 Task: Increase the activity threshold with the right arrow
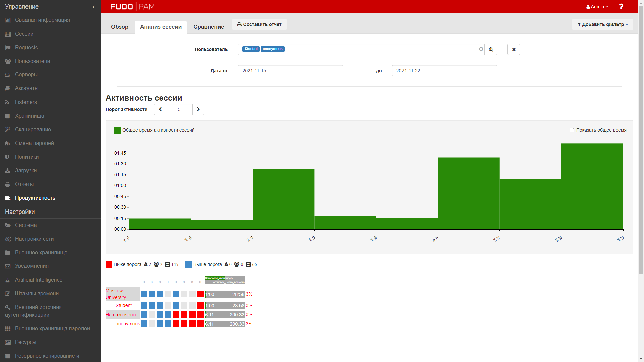tap(198, 109)
